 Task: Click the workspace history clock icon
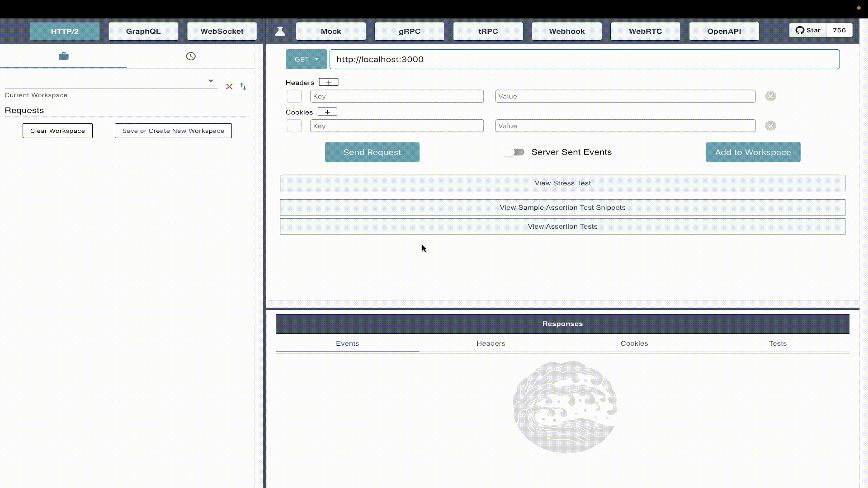pos(191,56)
